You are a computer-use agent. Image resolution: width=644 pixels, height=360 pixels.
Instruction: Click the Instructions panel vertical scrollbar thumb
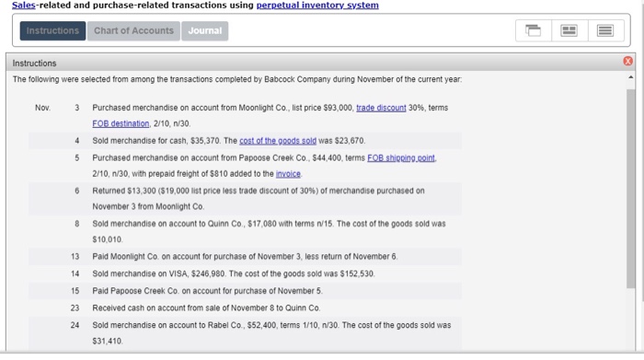pyautogui.click(x=630, y=188)
